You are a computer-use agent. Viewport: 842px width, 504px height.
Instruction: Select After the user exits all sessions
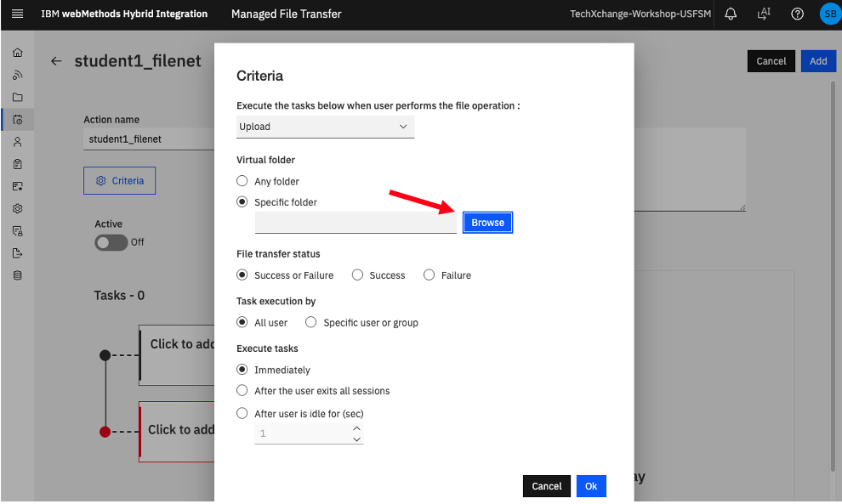(242, 390)
